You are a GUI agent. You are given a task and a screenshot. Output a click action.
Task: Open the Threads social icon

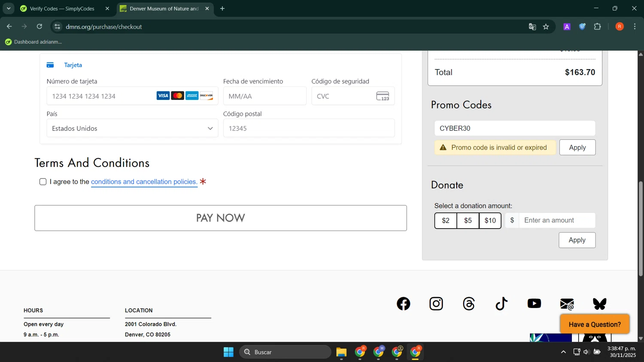tap(469, 304)
